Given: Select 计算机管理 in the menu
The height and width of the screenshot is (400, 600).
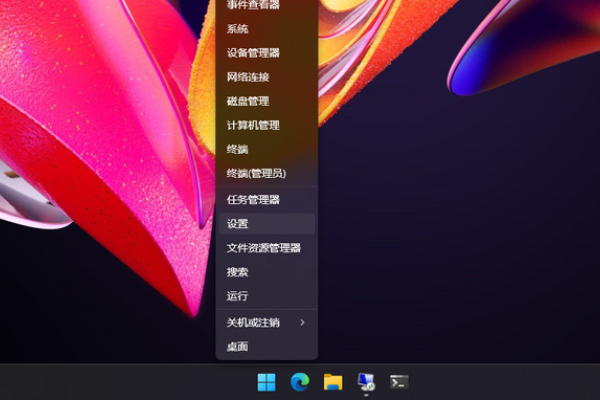Looking at the screenshot, I should tap(267, 125).
